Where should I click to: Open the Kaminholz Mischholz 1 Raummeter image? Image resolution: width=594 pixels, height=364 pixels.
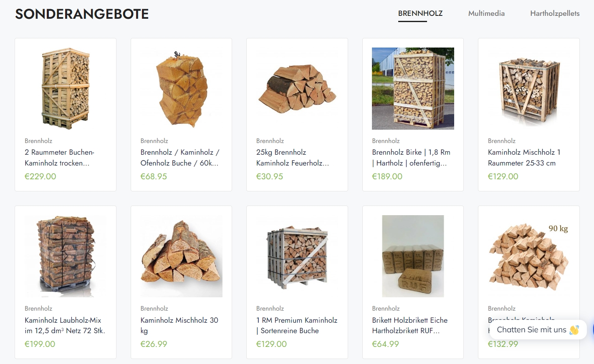tap(529, 88)
